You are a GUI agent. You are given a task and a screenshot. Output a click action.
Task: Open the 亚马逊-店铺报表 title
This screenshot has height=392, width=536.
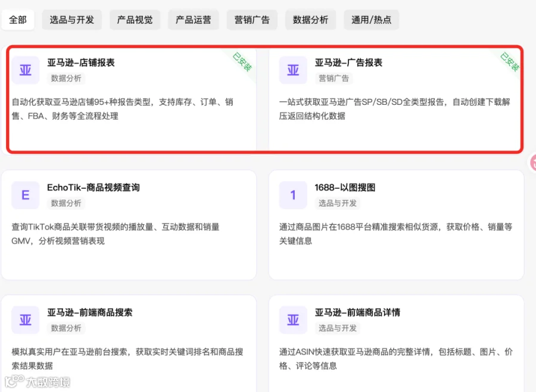[81, 63]
